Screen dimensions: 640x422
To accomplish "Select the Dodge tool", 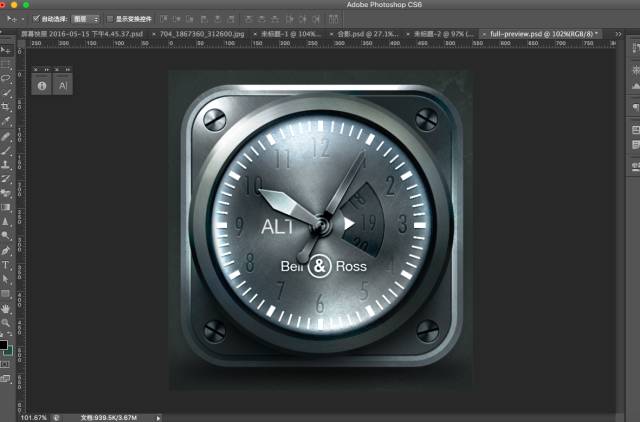I will pos(5,235).
